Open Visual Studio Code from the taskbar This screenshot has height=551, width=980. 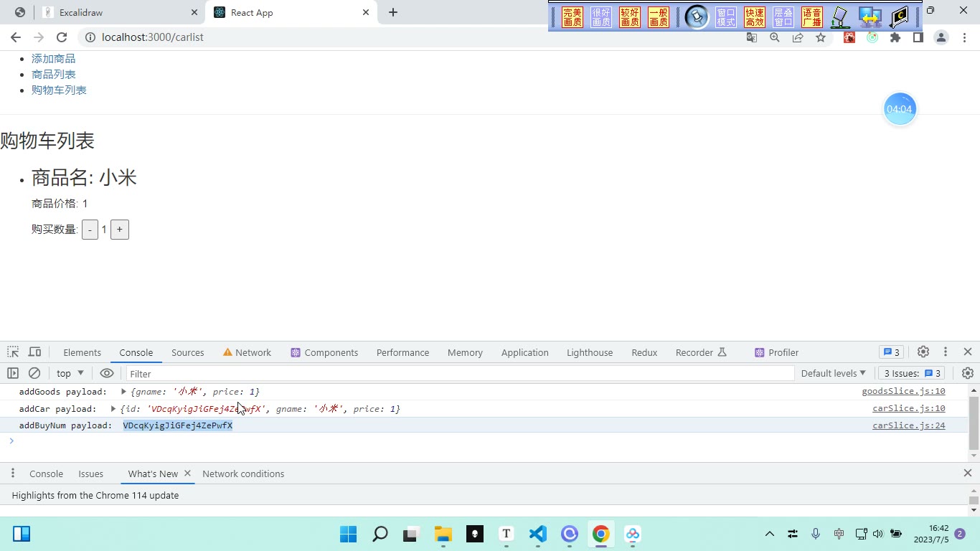[538, 534]
